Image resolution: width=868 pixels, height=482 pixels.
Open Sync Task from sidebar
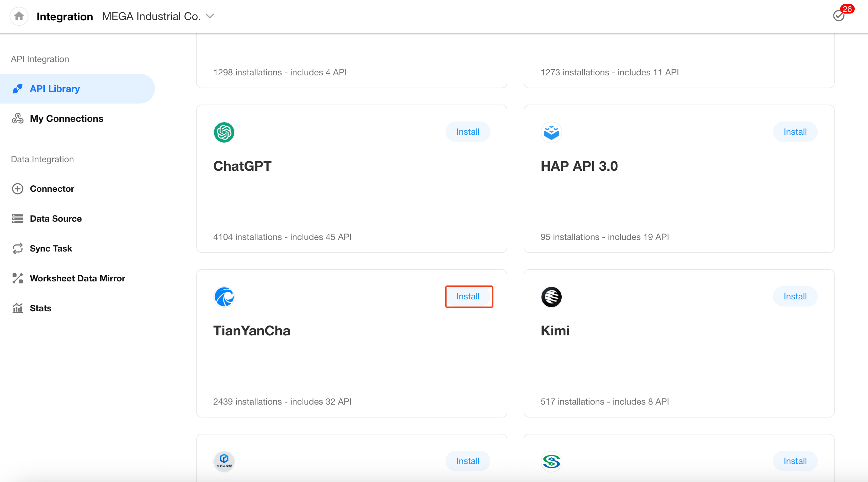(51, 248)
